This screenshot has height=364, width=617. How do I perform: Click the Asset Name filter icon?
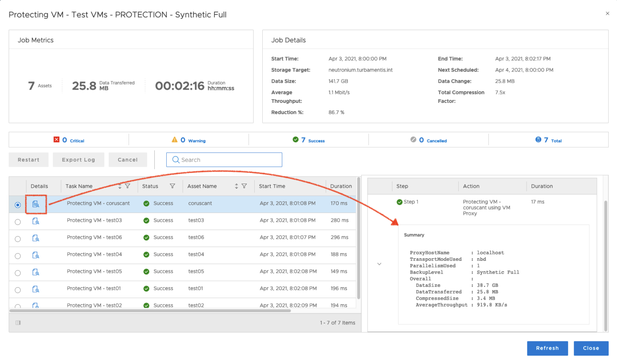point(244,186)
